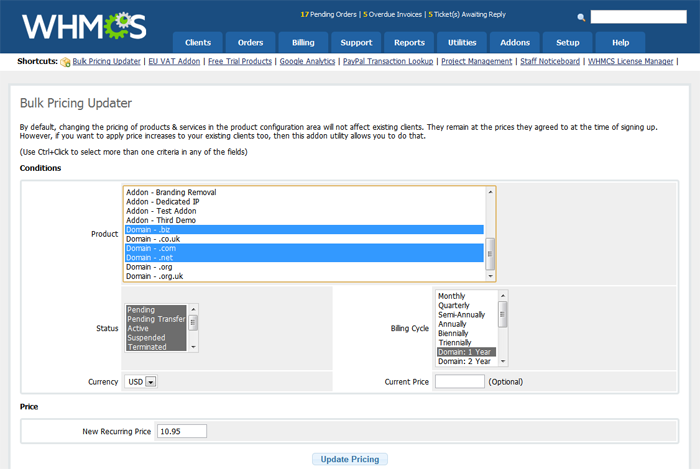Select Addon - Dedicated IP product
The width and height of the screenshot is (700, 469).
point(304,202)
